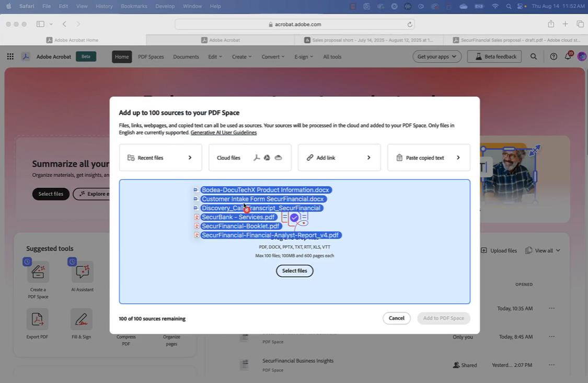Open All tools
The width and height of the screenshot is (588, 383).
click(x=332, y=57)
